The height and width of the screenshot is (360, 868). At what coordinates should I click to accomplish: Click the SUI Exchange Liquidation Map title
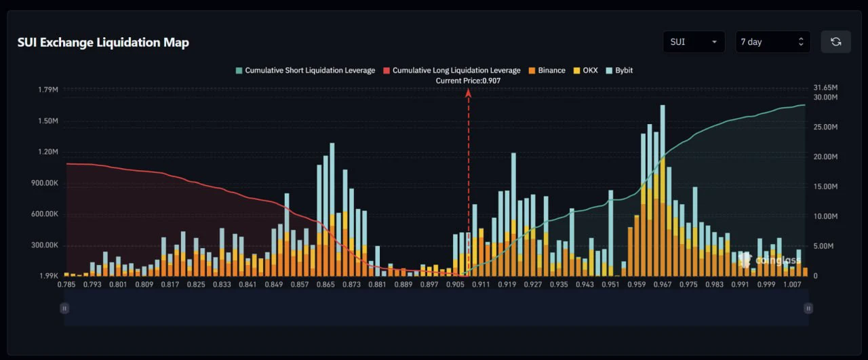coord(103,42)
